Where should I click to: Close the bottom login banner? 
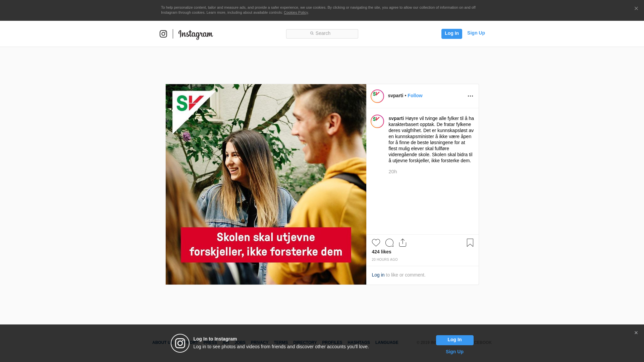(x=636, y=333)
